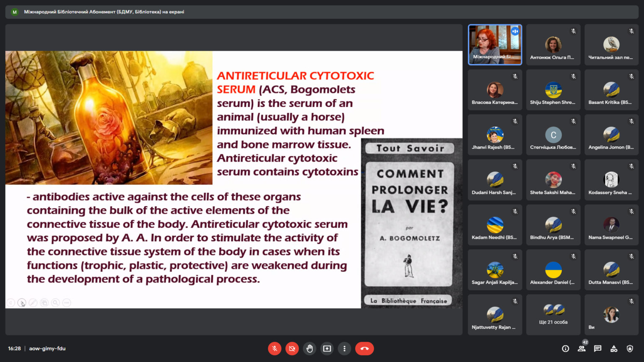Screen dimensions: 644x362
Task: Select Shiju Stephen participant tile
Action: click(x=553, y=90)
